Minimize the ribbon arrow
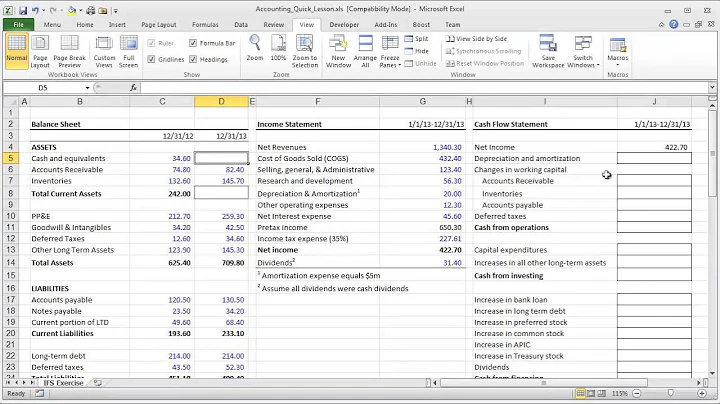This screenshot has height=404, width=720. (661, 25)
